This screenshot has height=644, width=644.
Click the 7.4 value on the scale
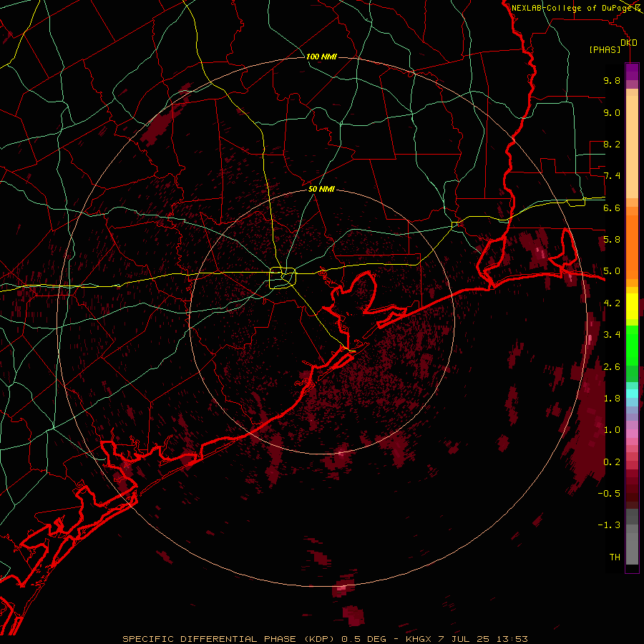(612, 176)
